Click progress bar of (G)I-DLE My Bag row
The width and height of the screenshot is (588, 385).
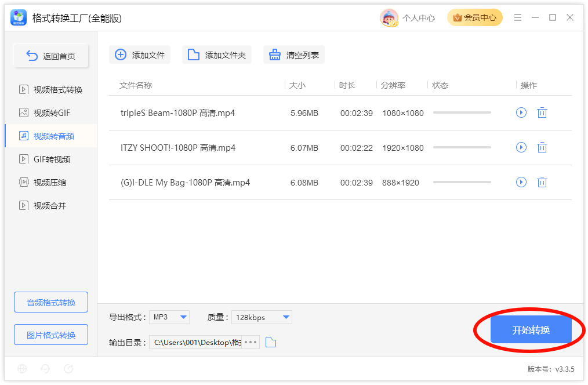[x=462, y=182]
